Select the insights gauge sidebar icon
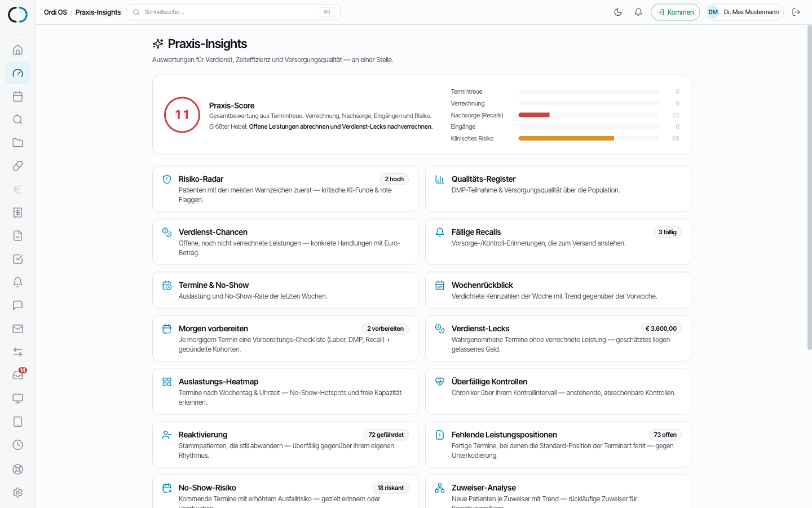 (x=17, y=73)
